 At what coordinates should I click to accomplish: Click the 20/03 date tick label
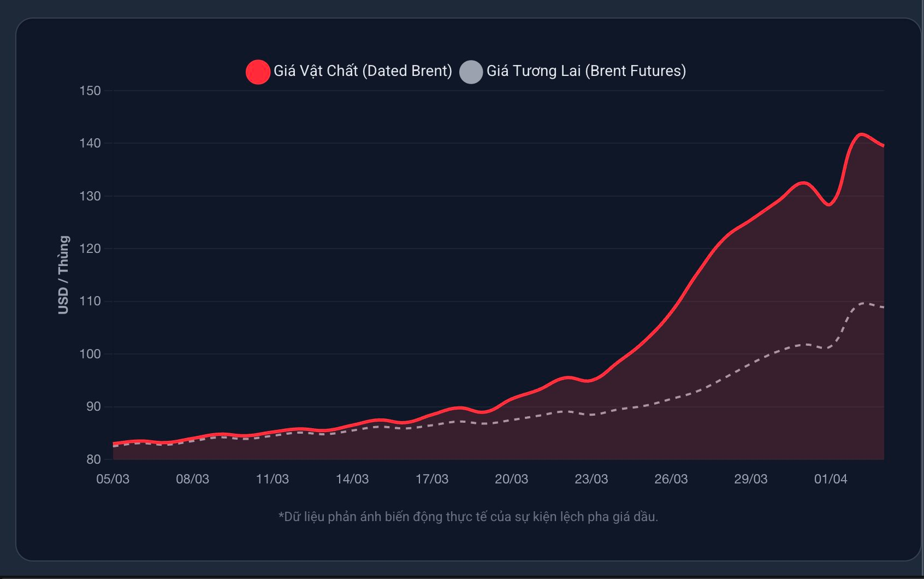511,479
